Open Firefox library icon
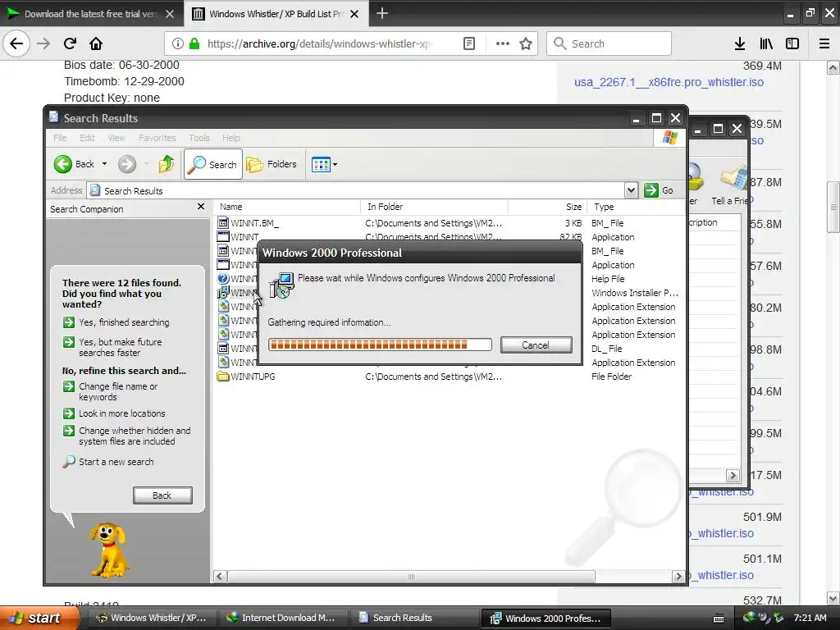This screenshot has width=840, height=630. pos(766,43)
